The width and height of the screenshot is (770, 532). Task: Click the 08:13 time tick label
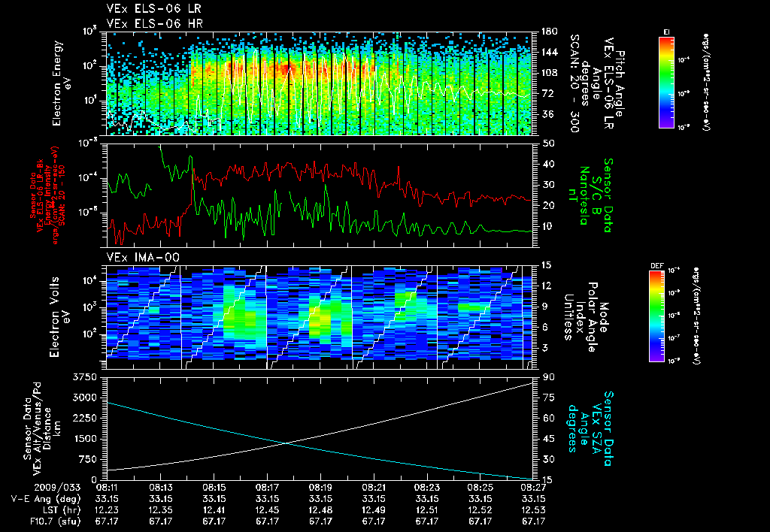(161, 488)
